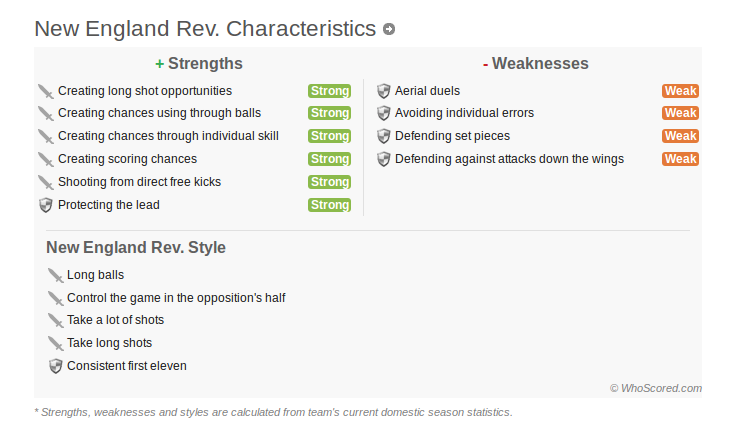Click Strong badge for Creating scoring chances
Screen dimensions: 735x440
[330, 159]
